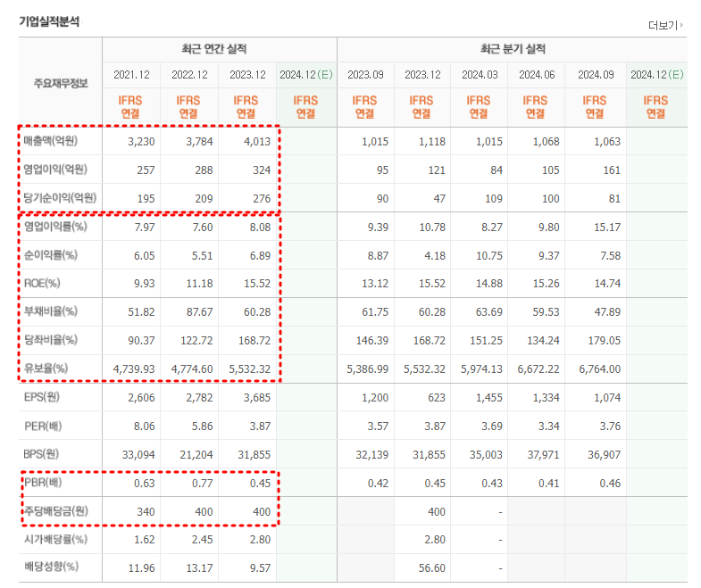Select the EPS(원) row label
The height and width of the screenshot is (588, 701).
pos(42,397)
